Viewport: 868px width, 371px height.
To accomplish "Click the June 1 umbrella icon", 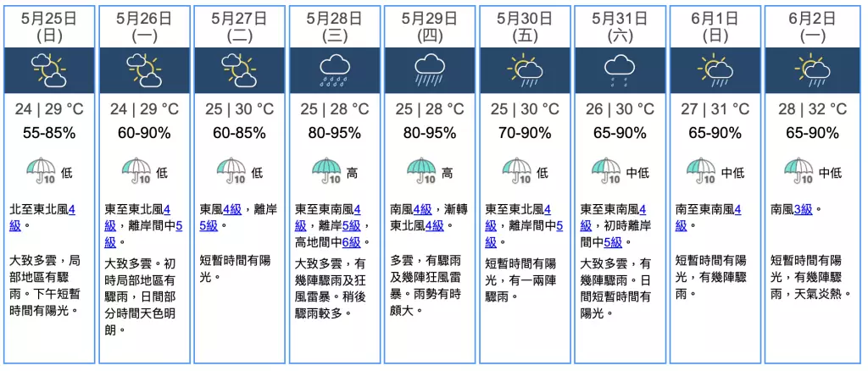I will click(701, 172).
